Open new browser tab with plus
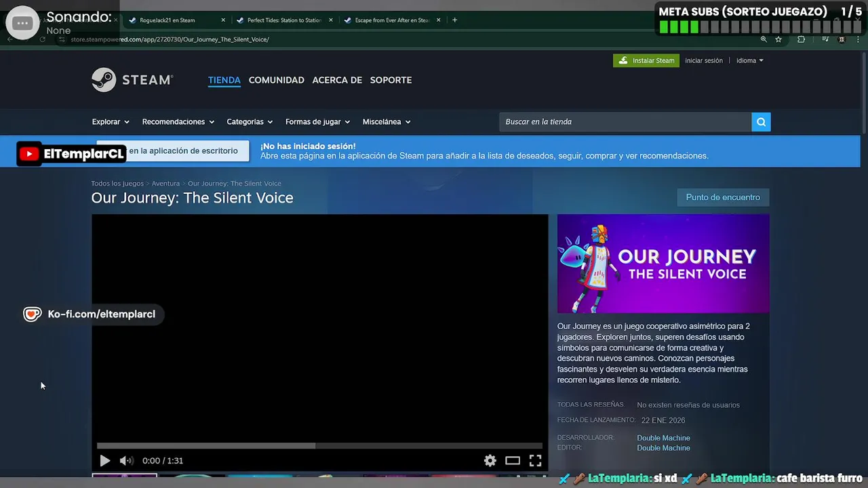This screenshot has height=488, width=868. [x=454, y=20]
